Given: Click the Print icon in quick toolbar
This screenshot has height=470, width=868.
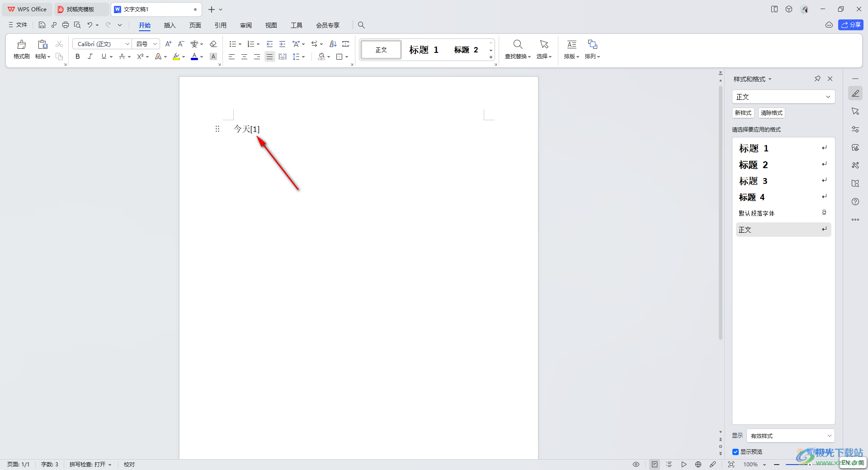Looking at the screenshot, I should point(66,25).
